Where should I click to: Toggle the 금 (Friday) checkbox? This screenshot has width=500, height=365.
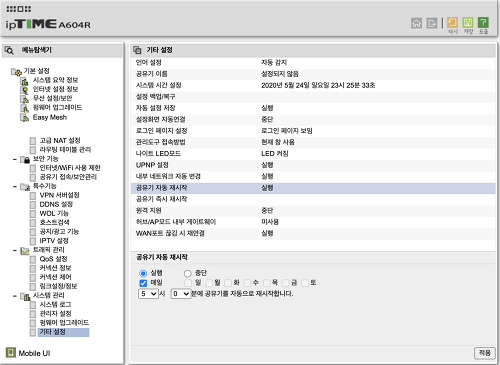point(286,283)
